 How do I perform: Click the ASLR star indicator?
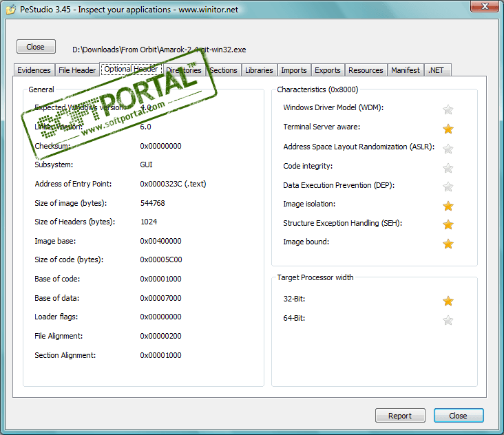(x=448, y=149)
